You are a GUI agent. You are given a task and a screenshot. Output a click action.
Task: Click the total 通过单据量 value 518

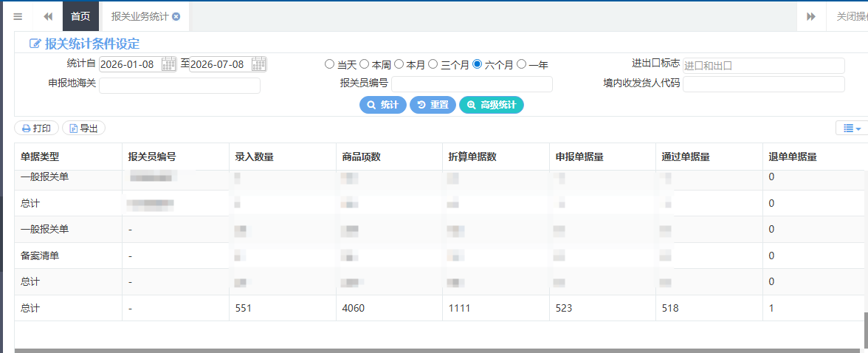tap(670, 308)
